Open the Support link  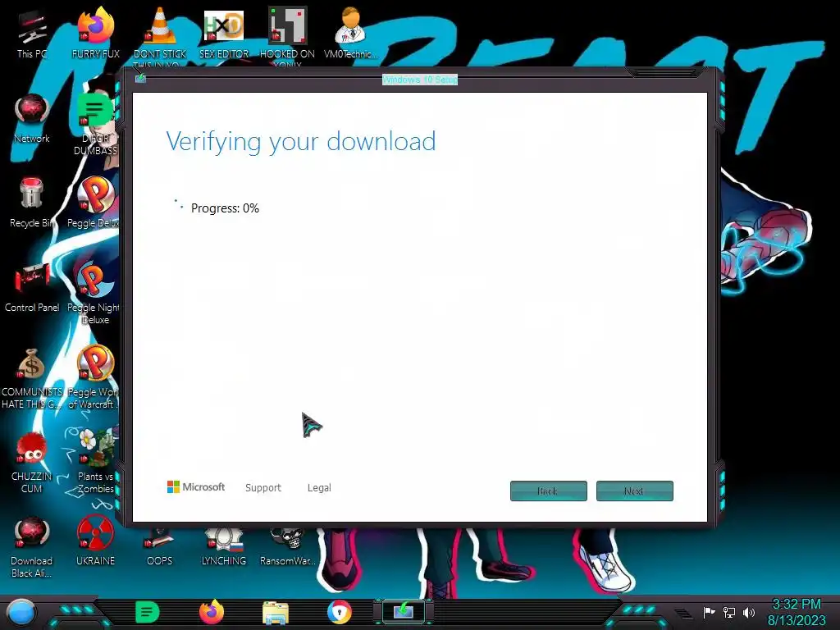263,487
